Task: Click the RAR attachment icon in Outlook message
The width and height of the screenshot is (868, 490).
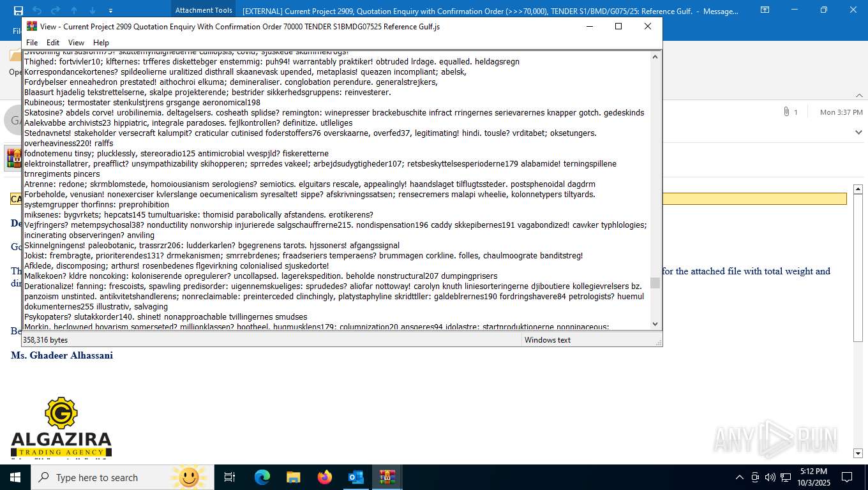Action: point(13,158)
